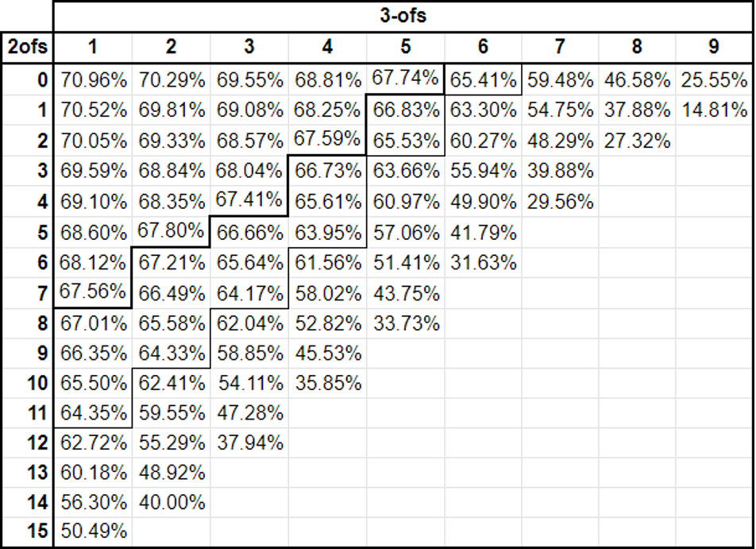The image size is (756, 549).
Task: Click row label 15
Action: pos(27,532)
